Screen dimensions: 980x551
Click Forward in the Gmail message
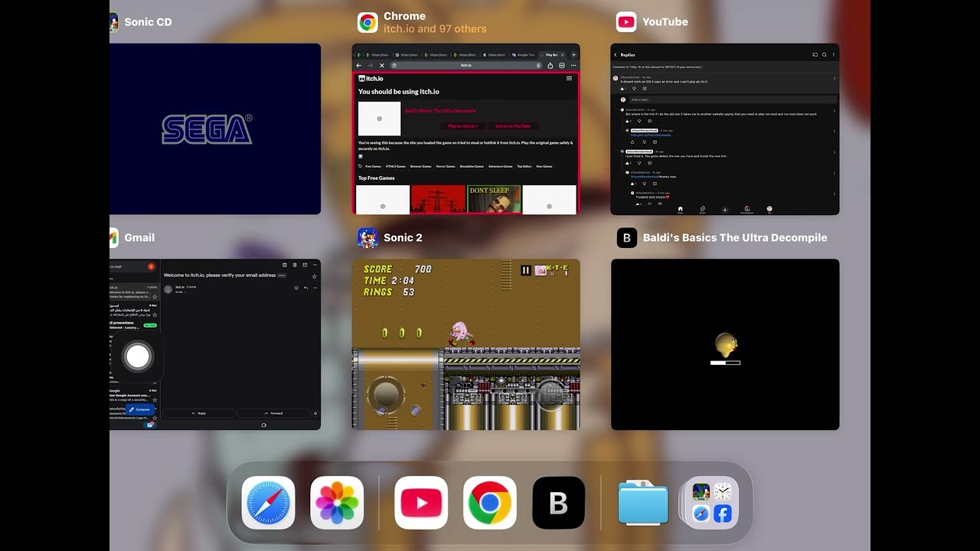(x=273, y=413)
